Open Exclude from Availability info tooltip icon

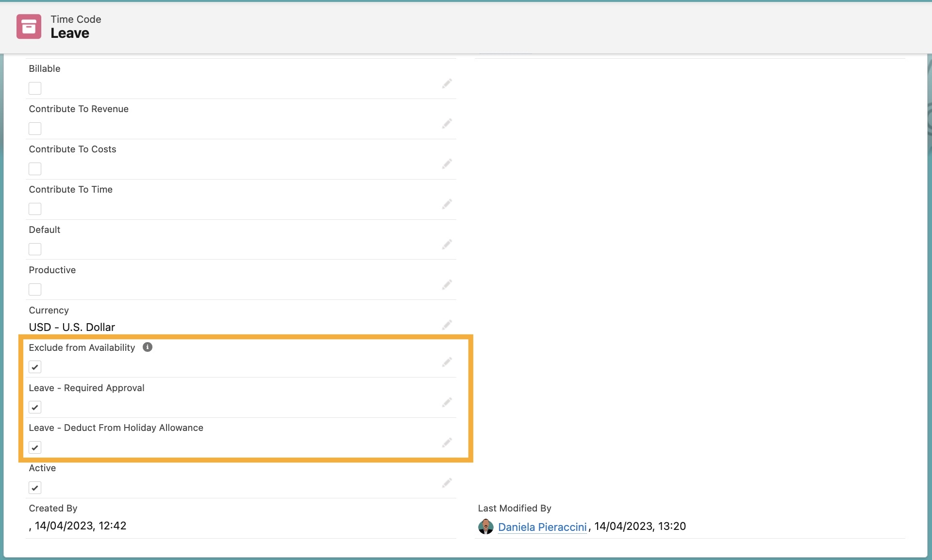(148, 347)
